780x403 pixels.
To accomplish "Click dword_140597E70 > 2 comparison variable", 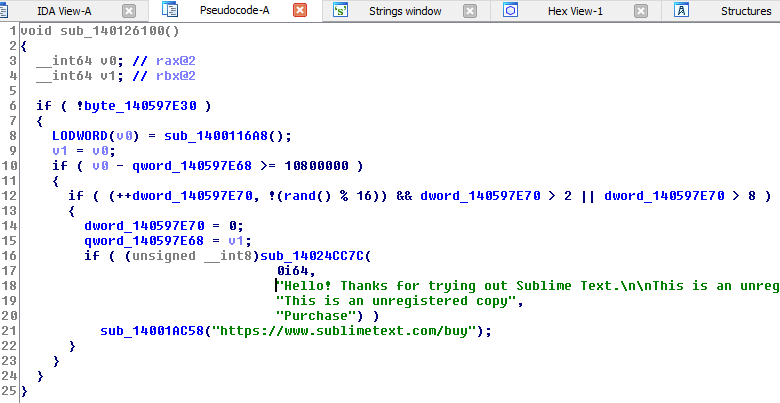I will tap(480, 196).
